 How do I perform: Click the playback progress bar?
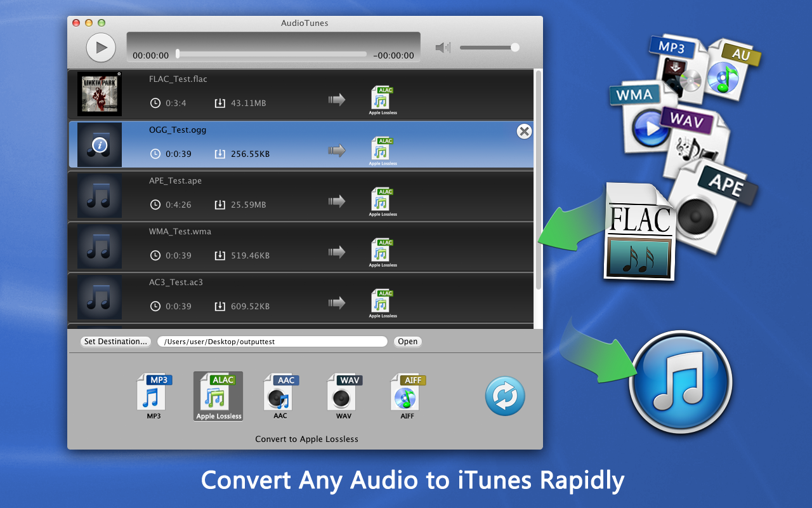point(272,54)
